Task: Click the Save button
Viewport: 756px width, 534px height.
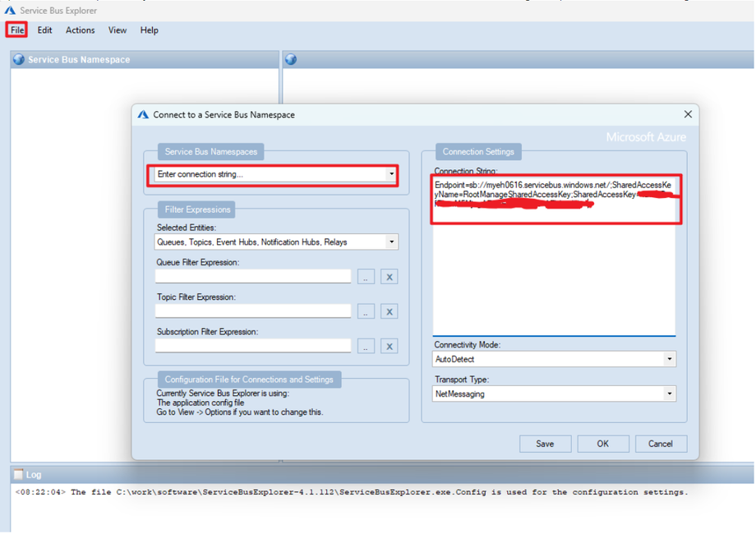Action: 545,444
